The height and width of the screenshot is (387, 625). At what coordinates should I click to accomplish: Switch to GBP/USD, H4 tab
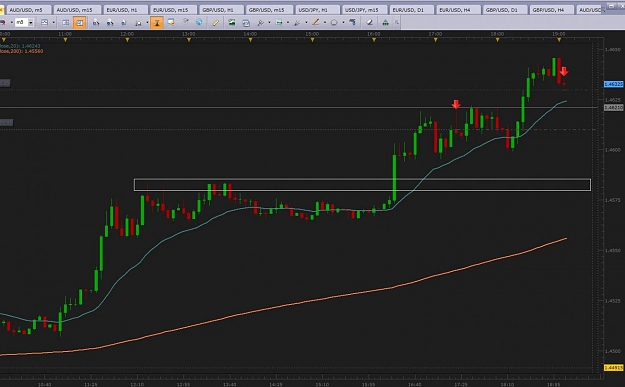(552, 10)
